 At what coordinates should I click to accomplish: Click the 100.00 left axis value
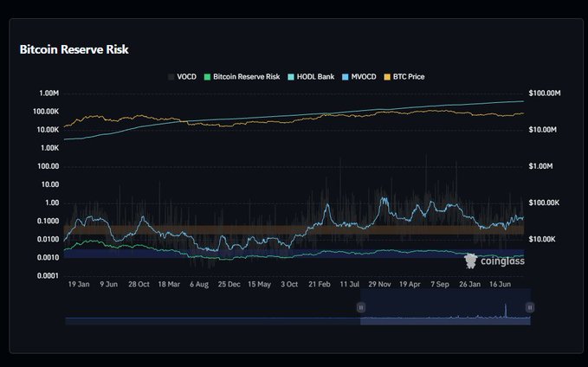48,166
